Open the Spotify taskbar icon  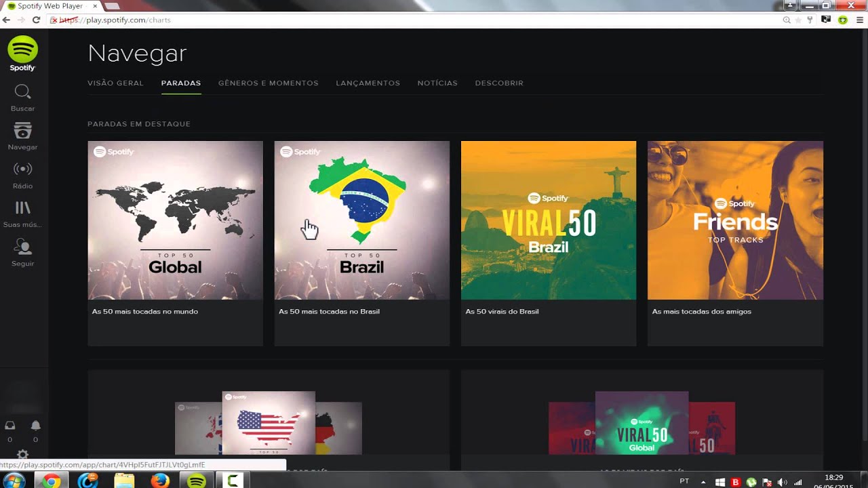click(x=197, y=481)
